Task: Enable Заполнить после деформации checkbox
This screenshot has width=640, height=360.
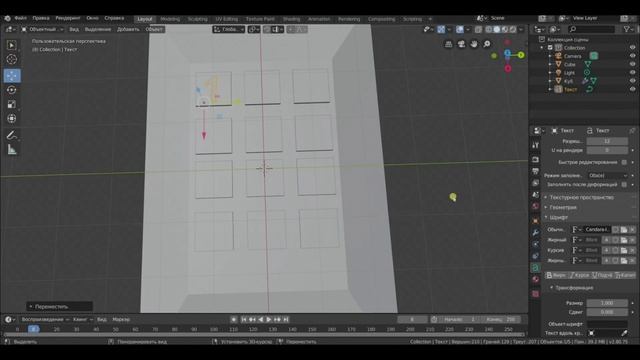Action: click(x=624, y=184)
